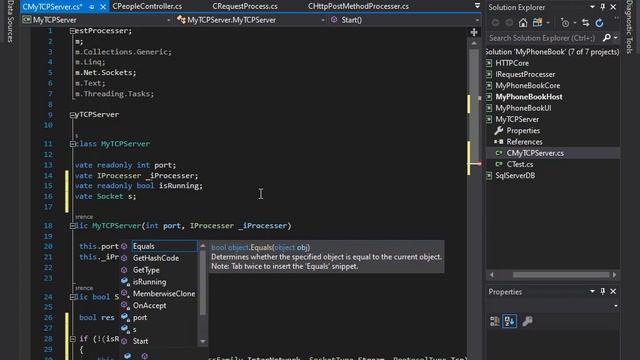Select the Solution 'MyPhoneBook' root node
The height and width of the screenshot is (360, 640).
click(552, 52)
